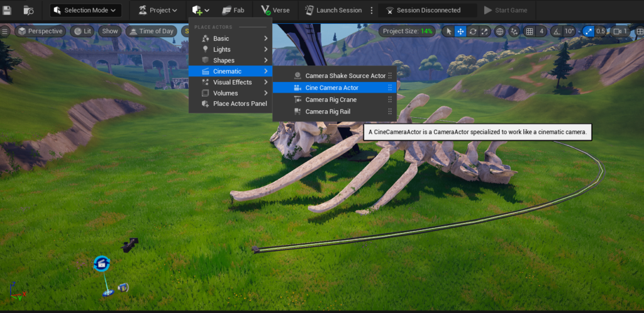Viewport: 644px width, 313px height.
Task: Open the Perspective view dropdown
Action: (x=40, y=31)
